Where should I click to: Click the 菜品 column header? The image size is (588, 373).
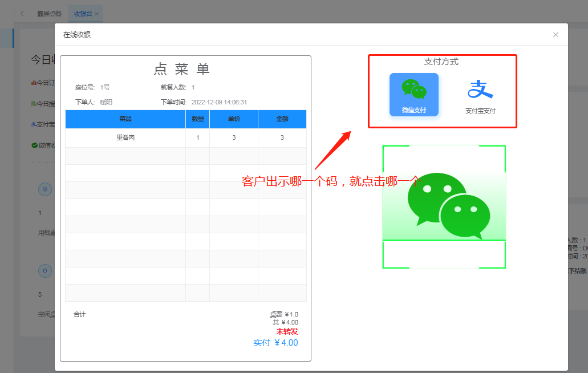(x=125, y=119)
